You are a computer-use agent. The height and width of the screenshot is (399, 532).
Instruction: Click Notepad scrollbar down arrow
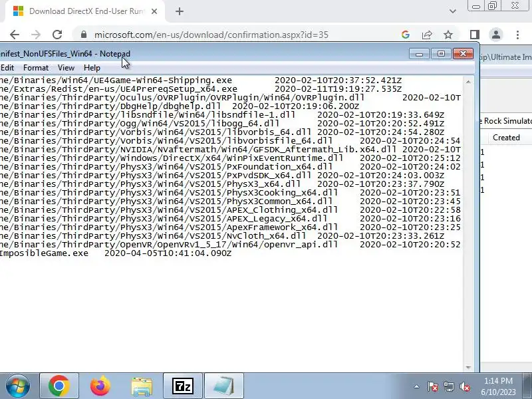(x=469, y=367)
